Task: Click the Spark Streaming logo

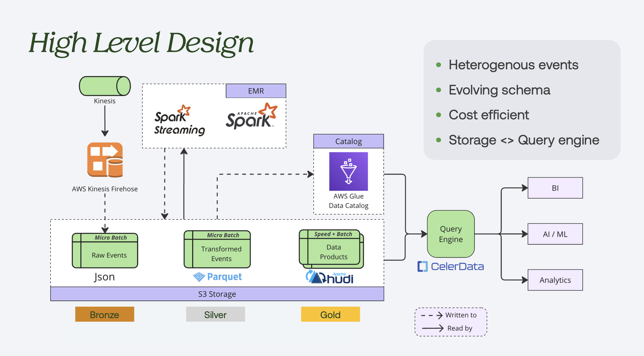Action: click(179, 120)
